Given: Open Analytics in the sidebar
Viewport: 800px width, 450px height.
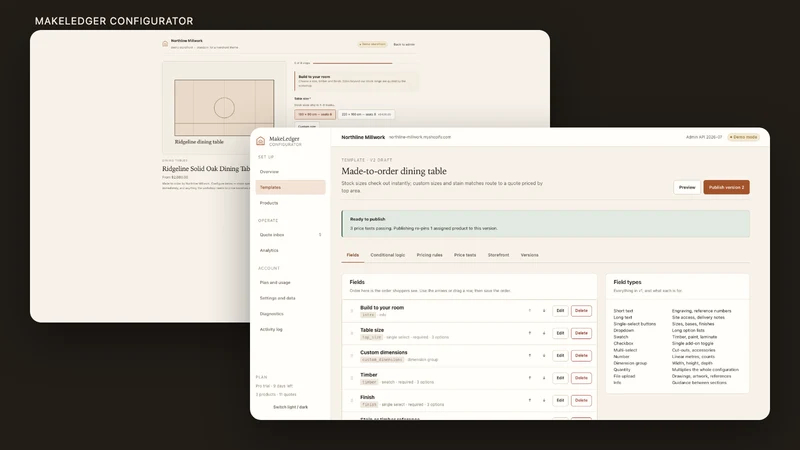Looking at the screenshot, I should tap(290, 251).
